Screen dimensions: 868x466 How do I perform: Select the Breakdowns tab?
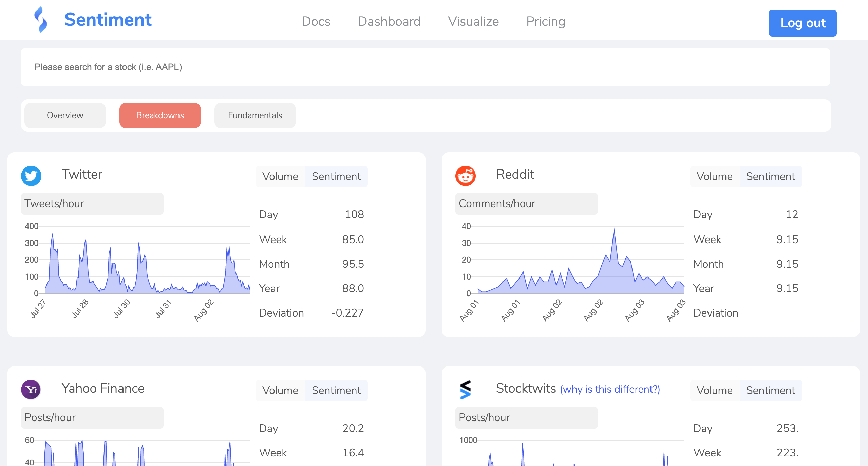[160, 115]
